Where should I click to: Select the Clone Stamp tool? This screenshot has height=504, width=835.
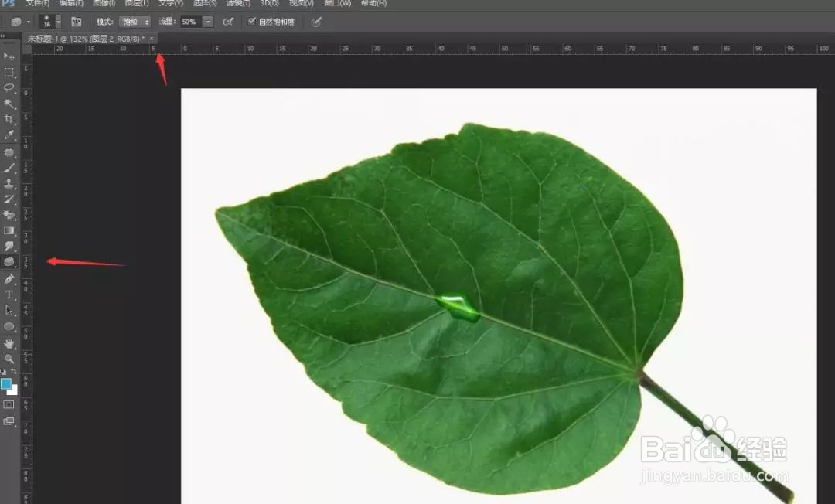[x=9, y=184]
